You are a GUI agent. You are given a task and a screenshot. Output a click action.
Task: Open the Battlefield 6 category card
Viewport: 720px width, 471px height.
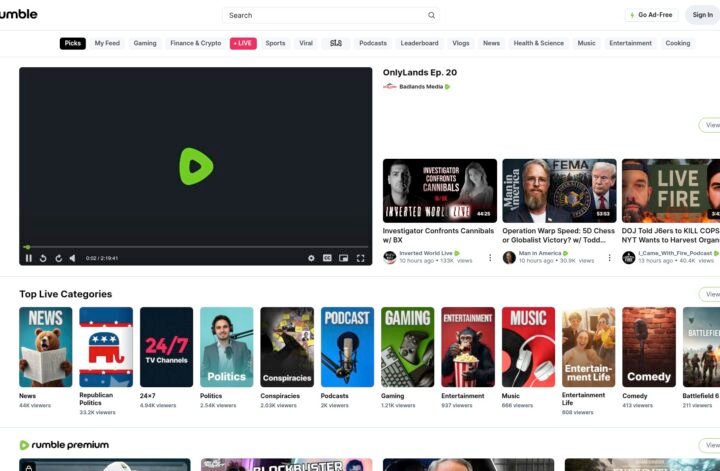(x=701, y=347)
